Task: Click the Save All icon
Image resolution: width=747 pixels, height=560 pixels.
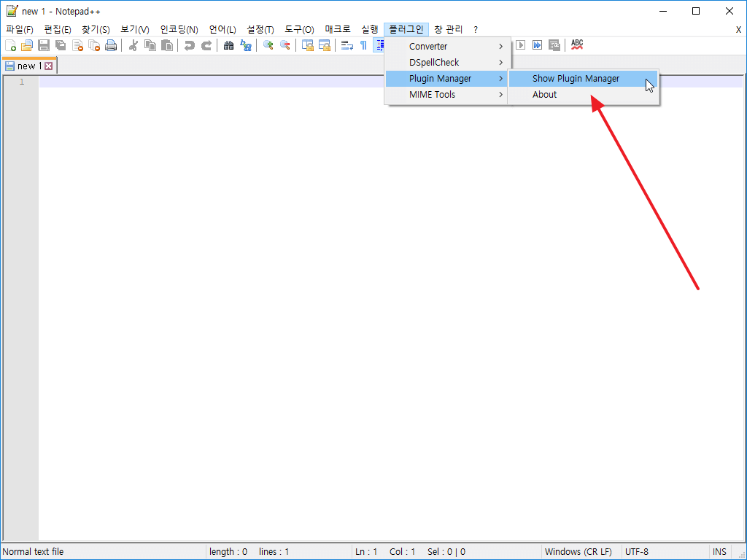Action: click(61, 45)
